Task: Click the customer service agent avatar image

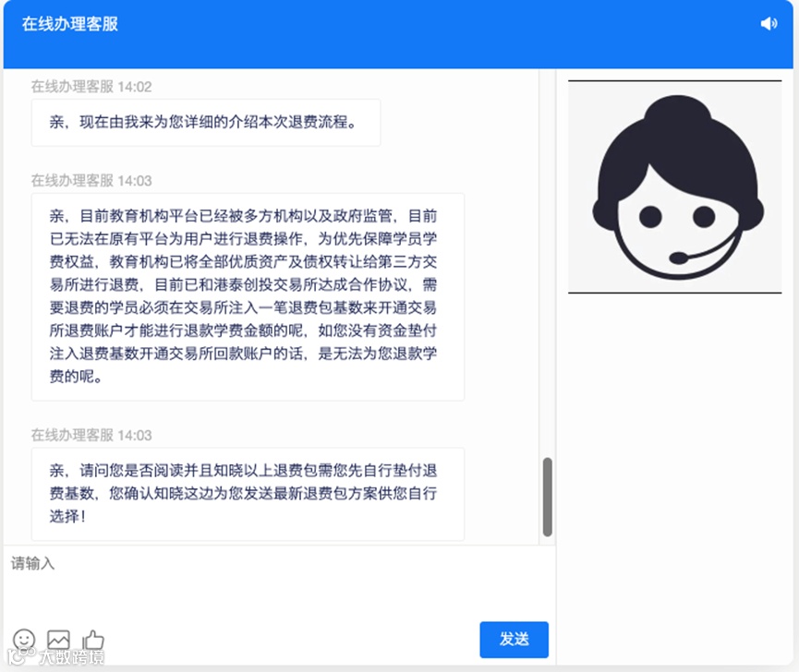Action: click(x=674, y=186)
